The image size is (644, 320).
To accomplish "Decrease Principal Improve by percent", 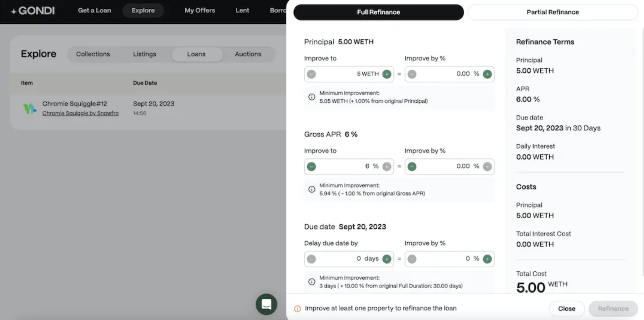I will 412,74.
